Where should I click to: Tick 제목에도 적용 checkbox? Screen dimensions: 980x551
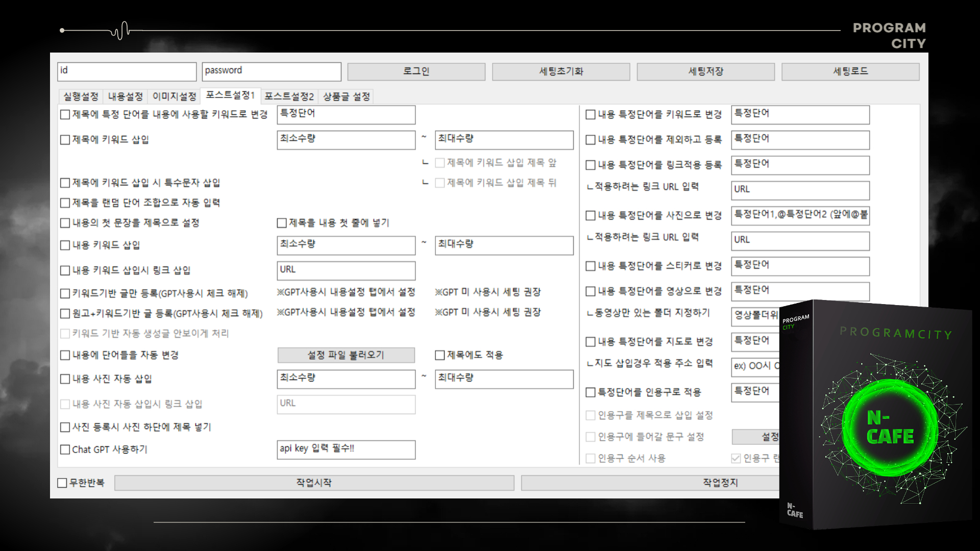(x=439, y=355)
